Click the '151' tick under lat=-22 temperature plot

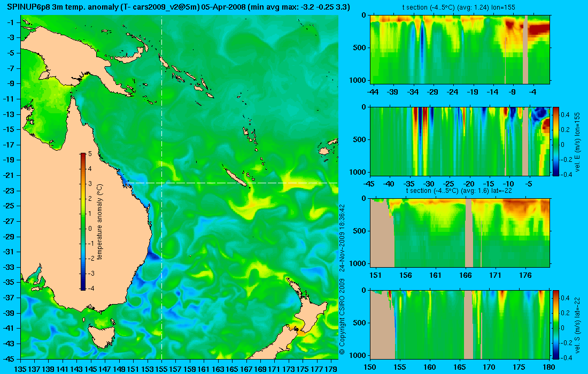point(375,275)
